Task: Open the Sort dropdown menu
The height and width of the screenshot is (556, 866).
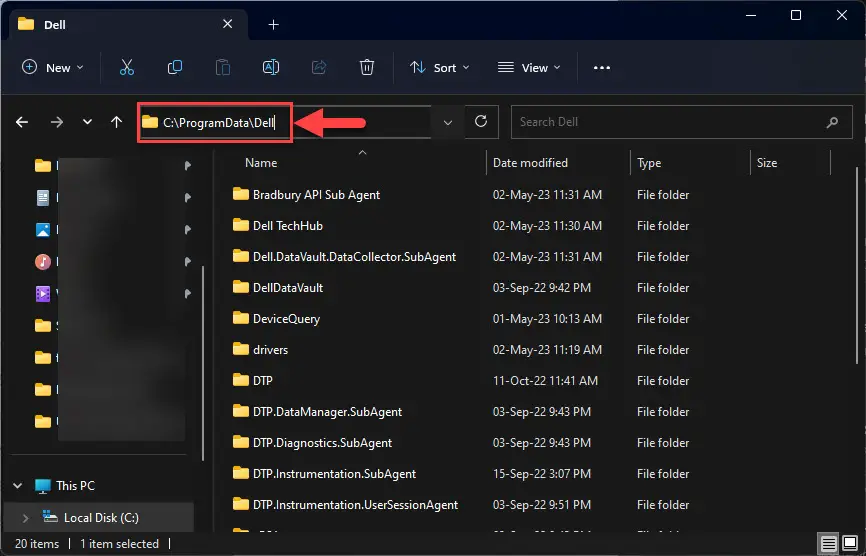Action: tap(440, 67)
